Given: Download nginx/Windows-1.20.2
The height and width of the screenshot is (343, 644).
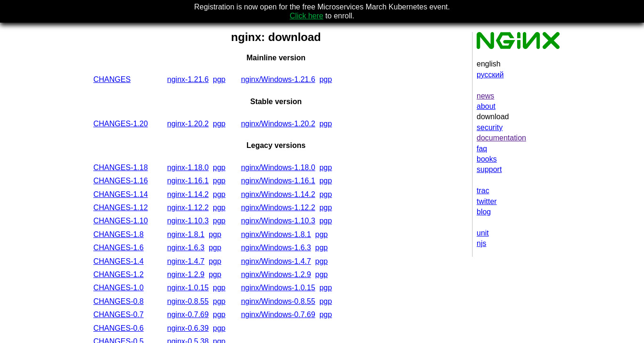Looking at the screenshot, I should tap(278, 124).
